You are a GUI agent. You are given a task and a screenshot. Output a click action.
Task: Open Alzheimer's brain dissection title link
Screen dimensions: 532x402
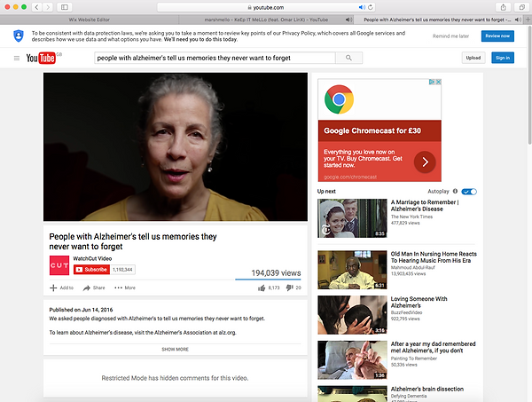coord(427,389)
